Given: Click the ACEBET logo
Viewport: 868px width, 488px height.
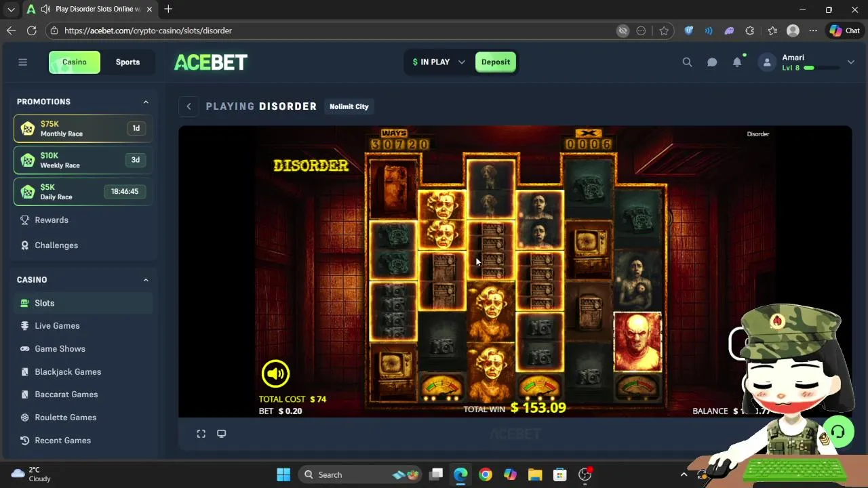Looking at the screenshot, I should pyautogui.click(x=211, y=62).
